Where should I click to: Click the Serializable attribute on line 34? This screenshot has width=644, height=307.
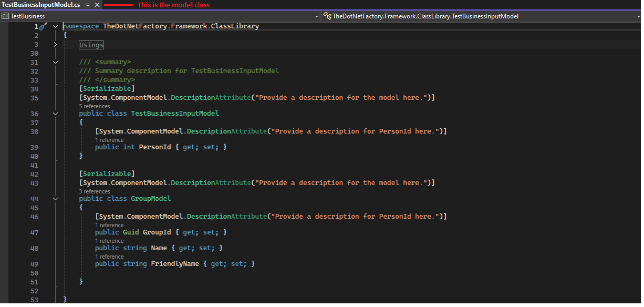(x=107, y=88)
